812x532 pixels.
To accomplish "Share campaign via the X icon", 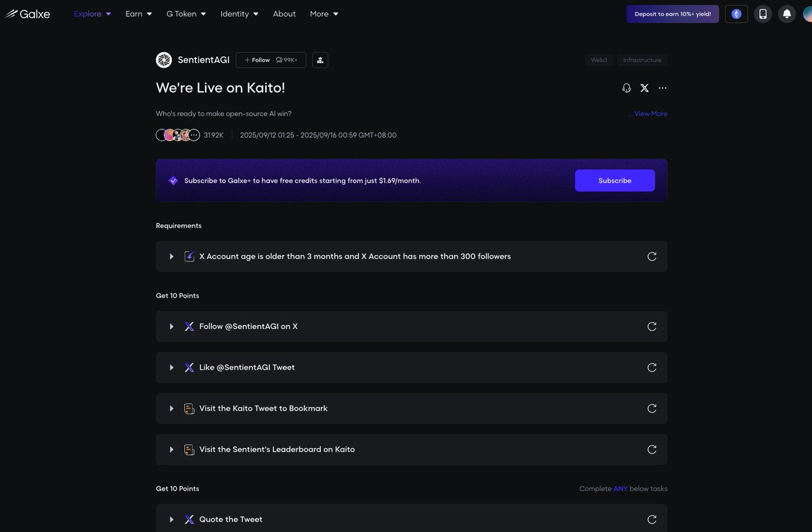I will (x=644, y=88).
